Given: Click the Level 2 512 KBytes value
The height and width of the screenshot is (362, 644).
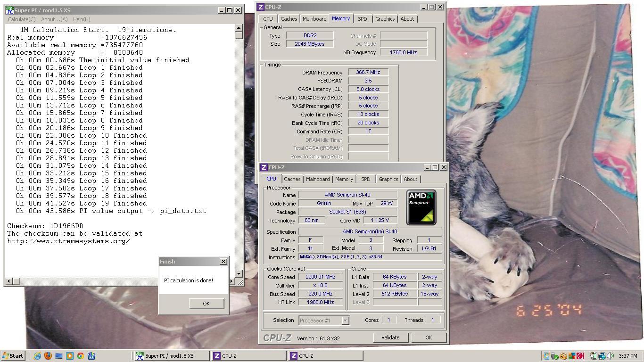Looking at the screenshot, I should 395,294.
